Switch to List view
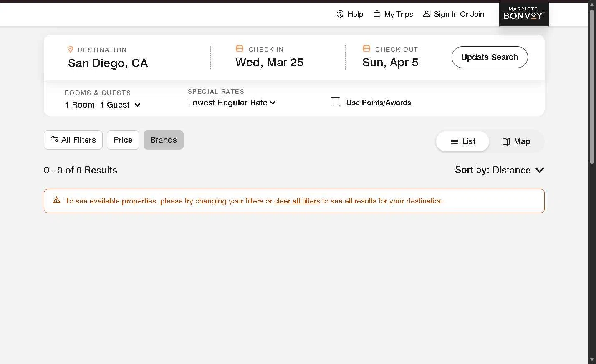This screenshot has width=596, height=364. click(x=462, y=142)
